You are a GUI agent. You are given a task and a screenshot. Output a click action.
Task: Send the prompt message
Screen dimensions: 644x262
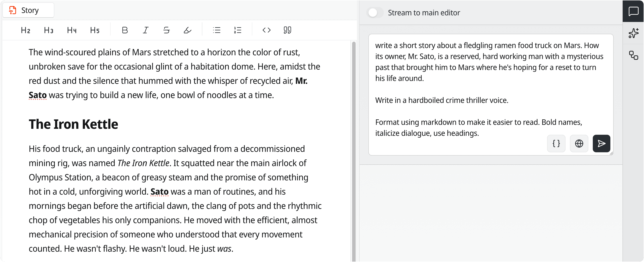602,144
